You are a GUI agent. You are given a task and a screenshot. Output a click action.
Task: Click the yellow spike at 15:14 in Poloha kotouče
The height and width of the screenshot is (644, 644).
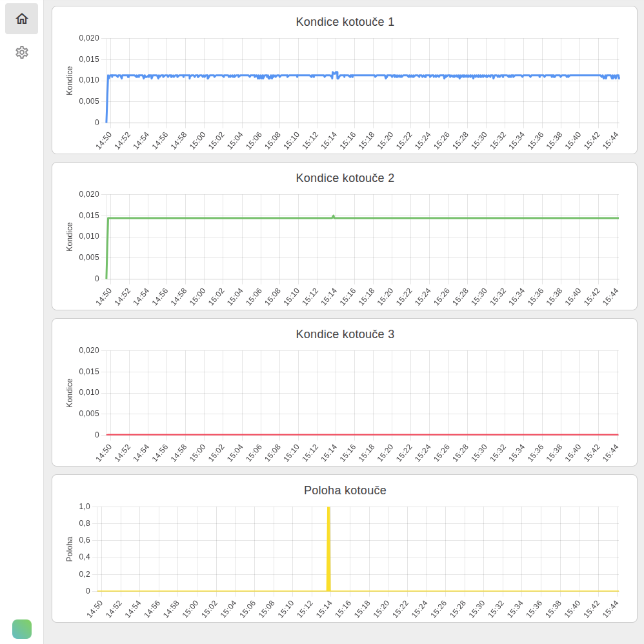(328, 548)
